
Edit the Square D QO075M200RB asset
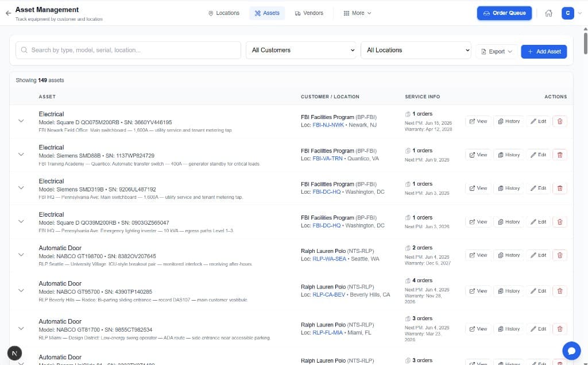point(538,121)
